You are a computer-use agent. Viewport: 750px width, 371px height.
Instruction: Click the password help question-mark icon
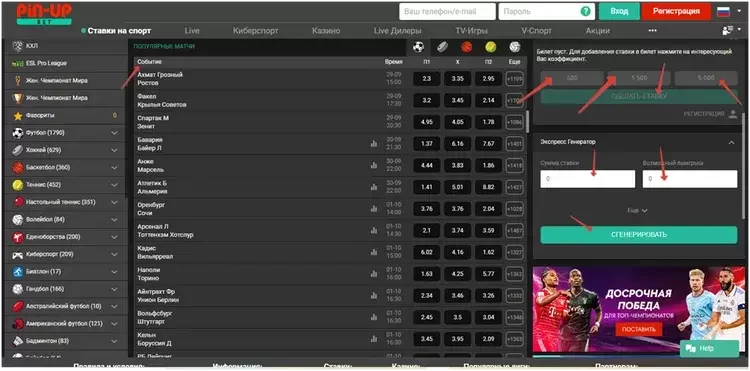click(585, 11)
